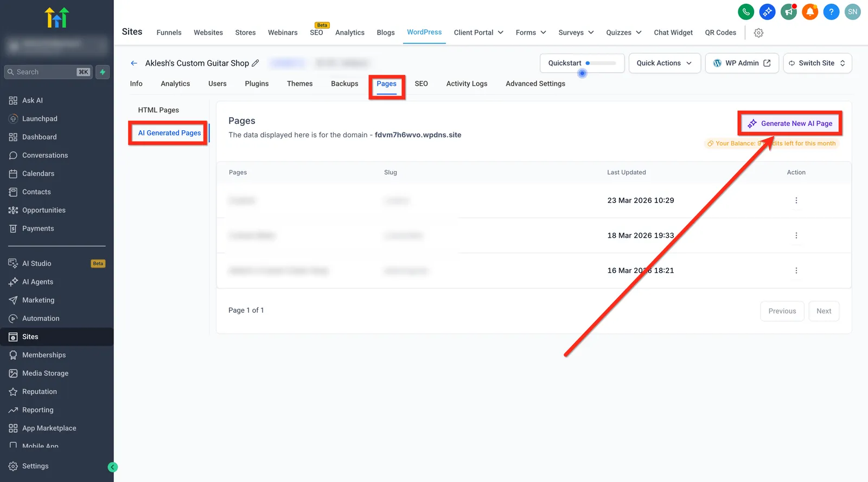Open the orange notifications bell

810,11
